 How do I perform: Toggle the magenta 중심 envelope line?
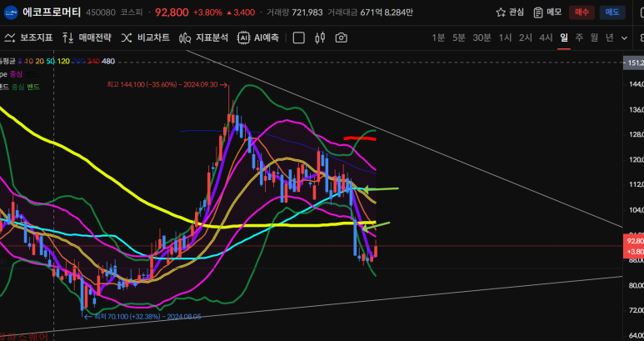[x=17, y=74]
